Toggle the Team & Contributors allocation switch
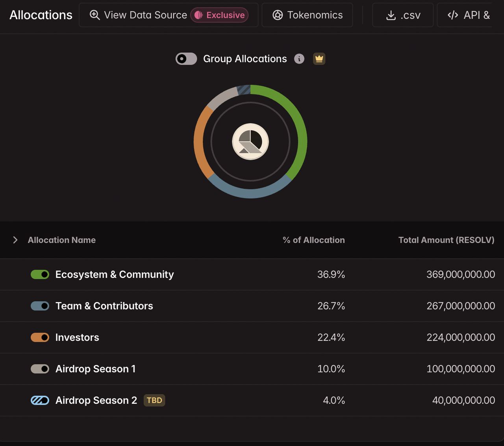Screen dimensions: 504x446 [x=40, y=306]
